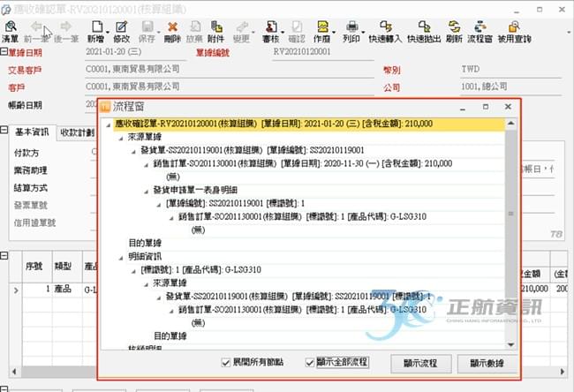574x392 pixels.
Task: Refresh the form with 刷新 icon
Action: point(454,26)
